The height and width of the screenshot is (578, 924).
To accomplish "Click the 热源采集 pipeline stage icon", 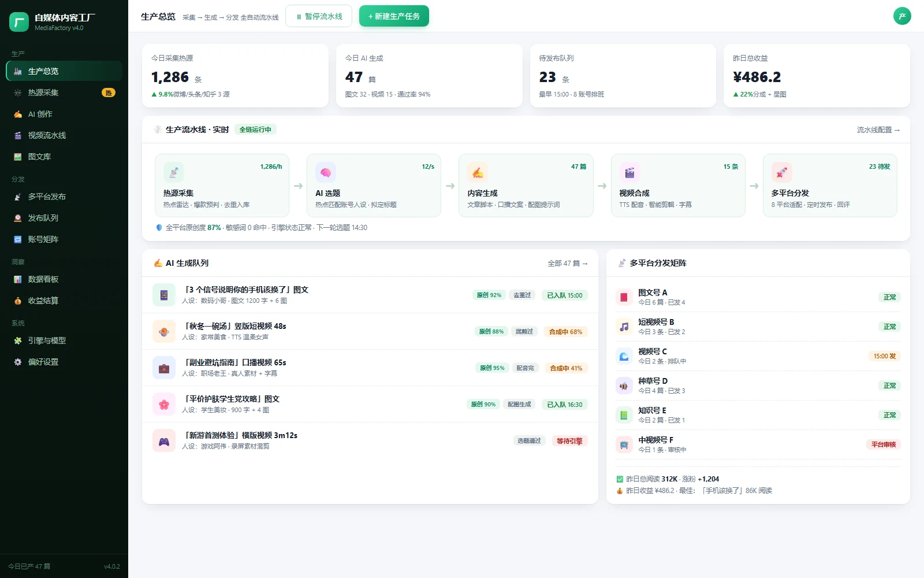I will [174, 172].
